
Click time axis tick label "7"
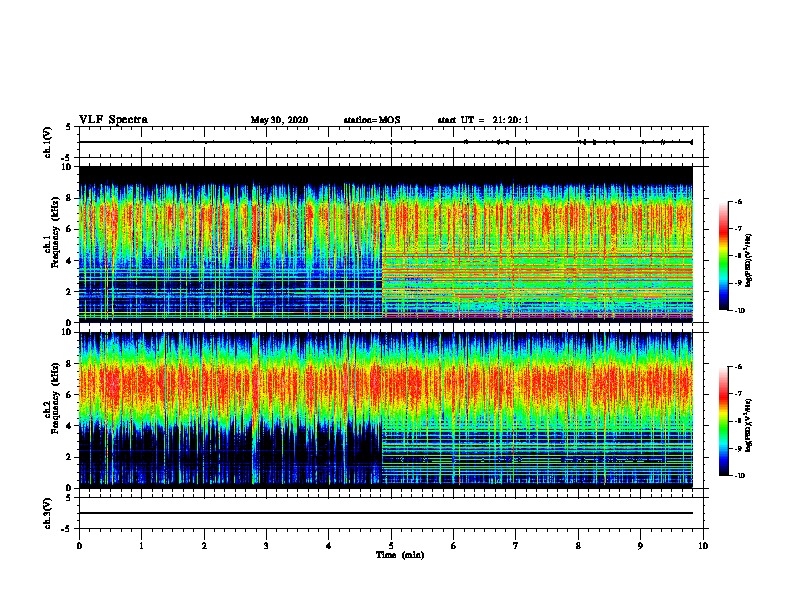516,546
